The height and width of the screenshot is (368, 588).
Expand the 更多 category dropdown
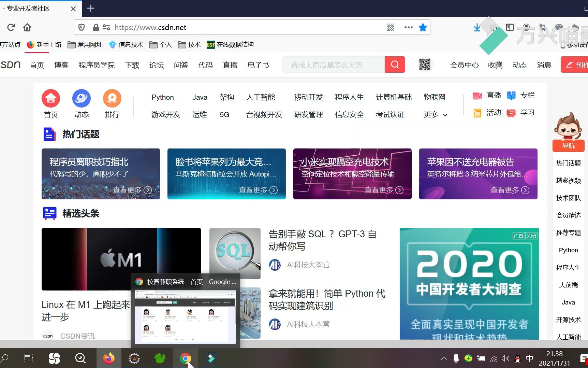(x=436, y=115)
